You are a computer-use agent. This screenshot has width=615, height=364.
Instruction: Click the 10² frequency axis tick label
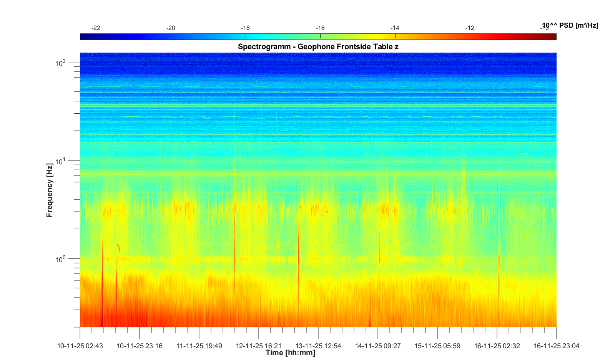coord(61,63)
